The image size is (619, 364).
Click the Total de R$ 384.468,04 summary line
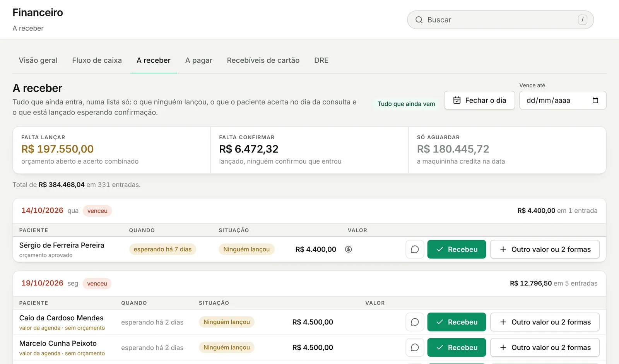click(x=77, y=185)
